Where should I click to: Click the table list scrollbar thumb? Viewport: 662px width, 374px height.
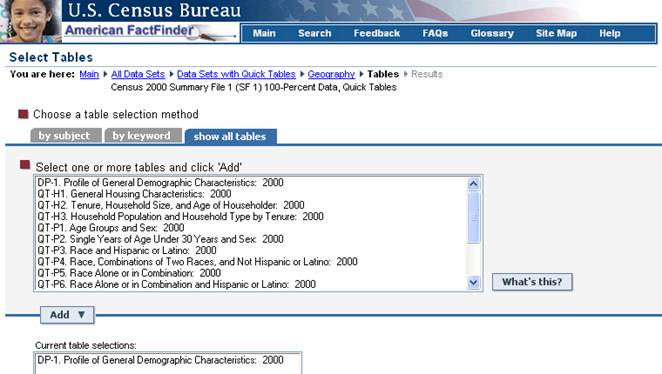coord(473,217)
